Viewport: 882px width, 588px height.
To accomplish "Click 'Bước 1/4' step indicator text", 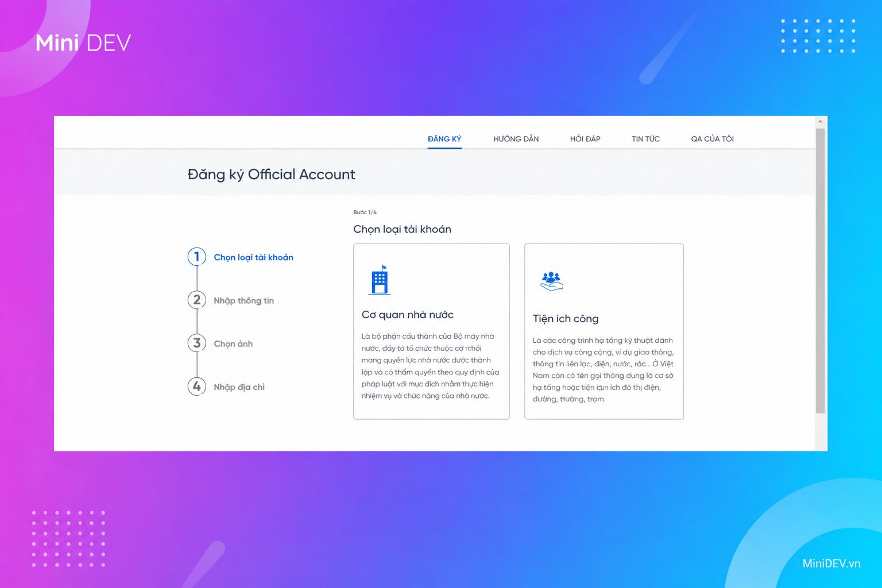I will [x=365, y=212].
